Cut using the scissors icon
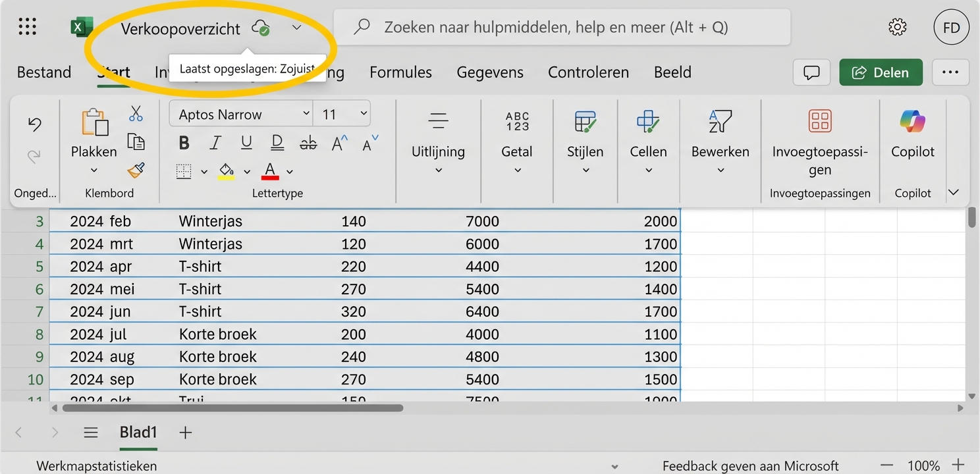This screenshot has width=980, height=474. (x=136, y=113)
